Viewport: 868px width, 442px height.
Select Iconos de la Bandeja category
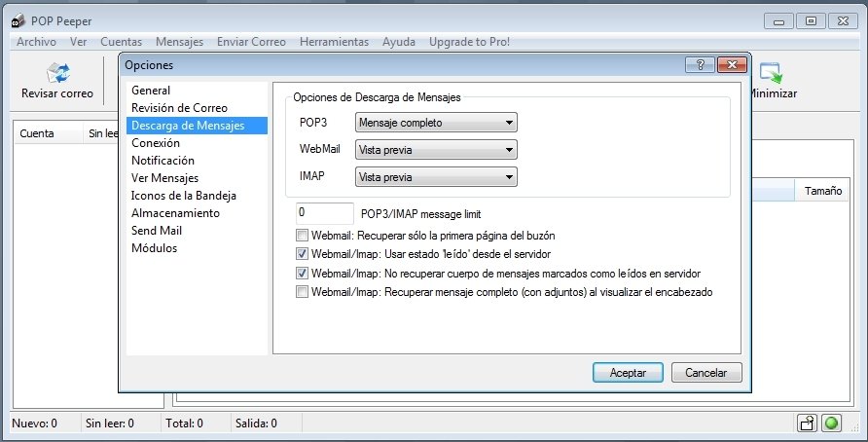[197, 196]
